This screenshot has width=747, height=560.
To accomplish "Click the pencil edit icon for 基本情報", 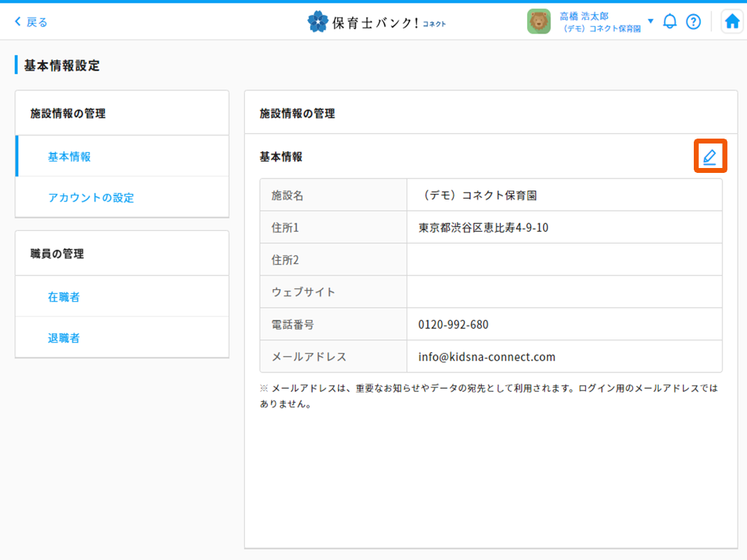I will click(x=710, y=157).
